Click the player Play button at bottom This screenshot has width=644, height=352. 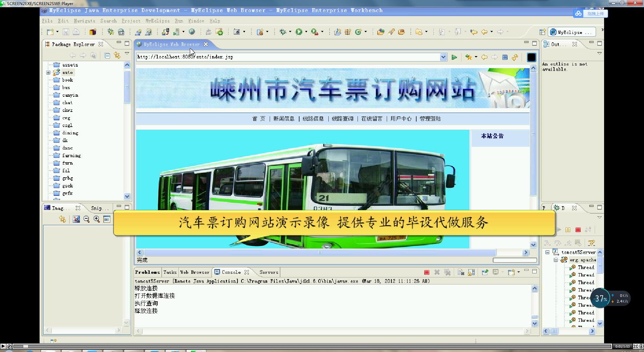3,346
